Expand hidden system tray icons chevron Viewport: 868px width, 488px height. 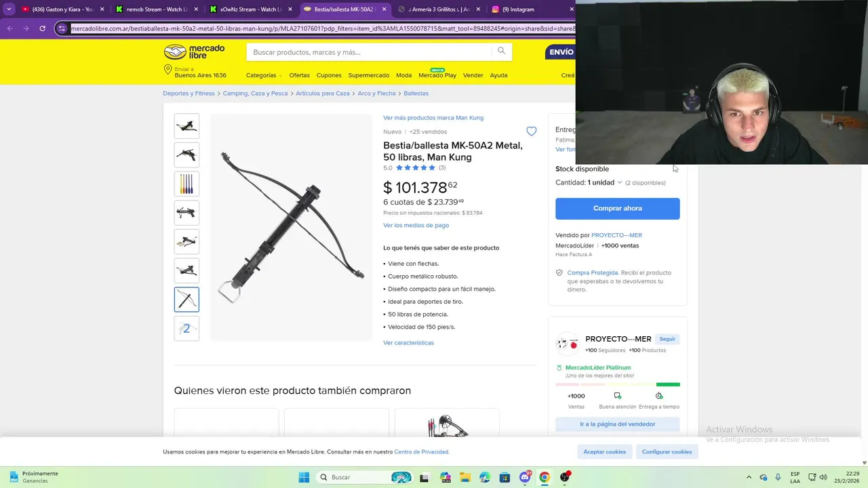click(x=749, y=477)
